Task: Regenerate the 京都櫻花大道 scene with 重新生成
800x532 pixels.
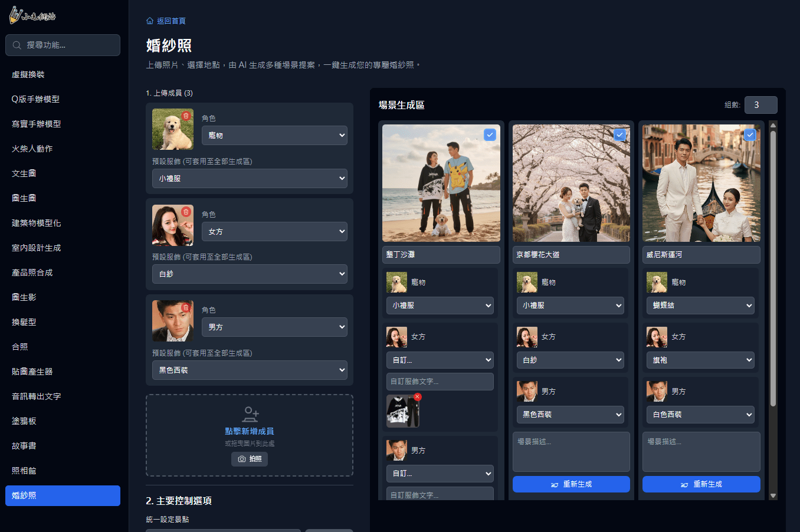Action: pyautogui.click(x=571, y=484)
